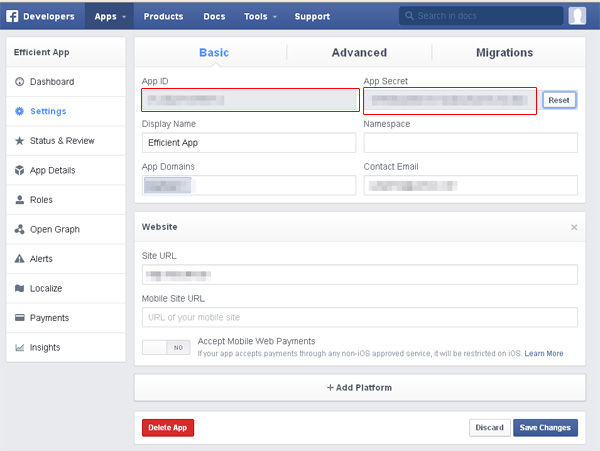Viewport: 600px width, 451px height.
Task: Open Localize in the sidebar
Action: tap(66, 288)
